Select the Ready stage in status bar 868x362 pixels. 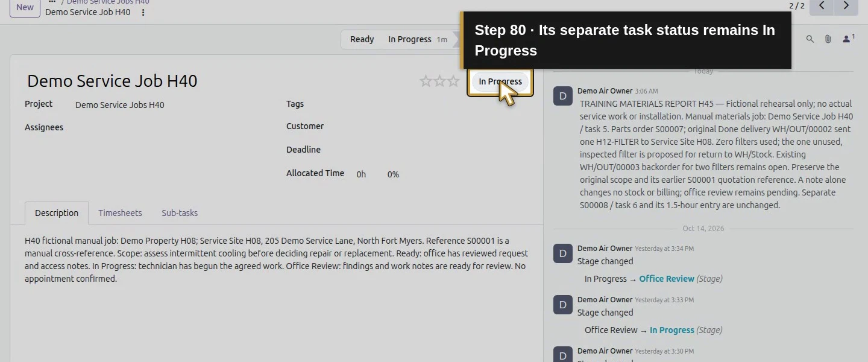click(362, 39)
